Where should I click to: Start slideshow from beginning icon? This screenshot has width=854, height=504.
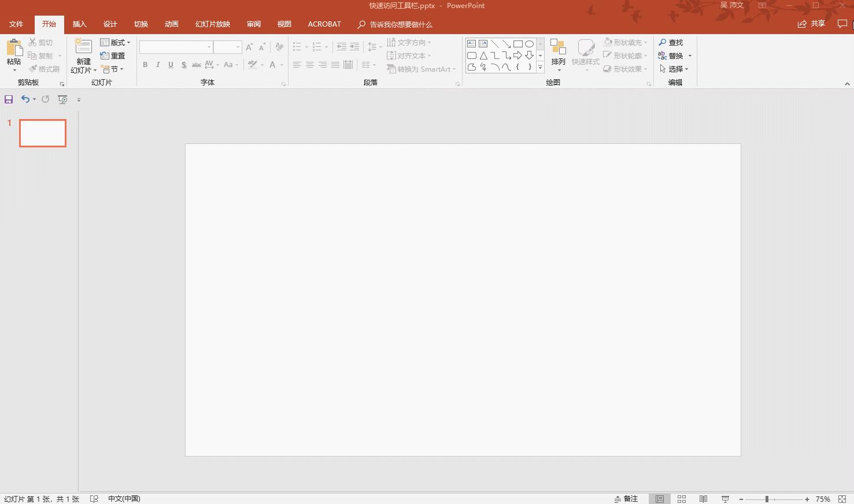62,99
